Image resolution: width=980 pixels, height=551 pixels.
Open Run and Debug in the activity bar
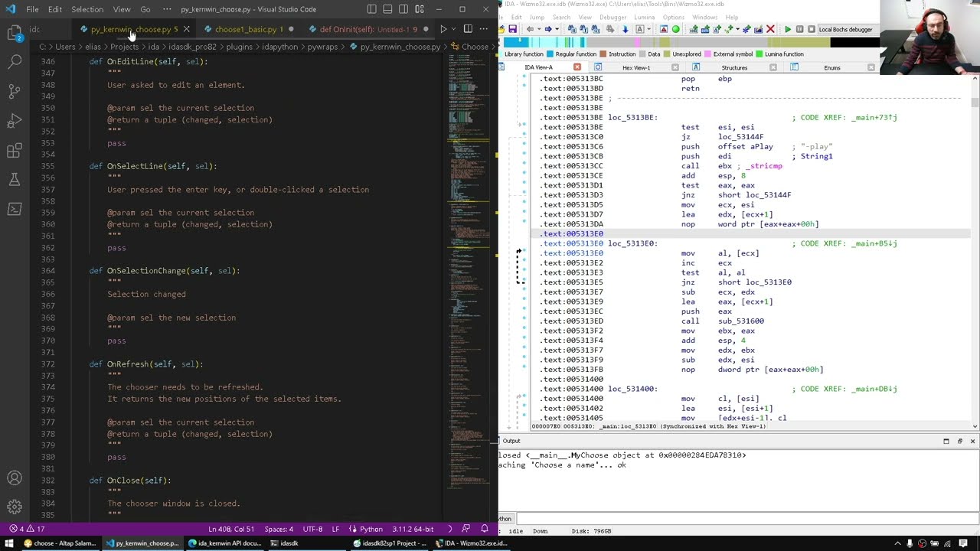(x=15, y=121)
